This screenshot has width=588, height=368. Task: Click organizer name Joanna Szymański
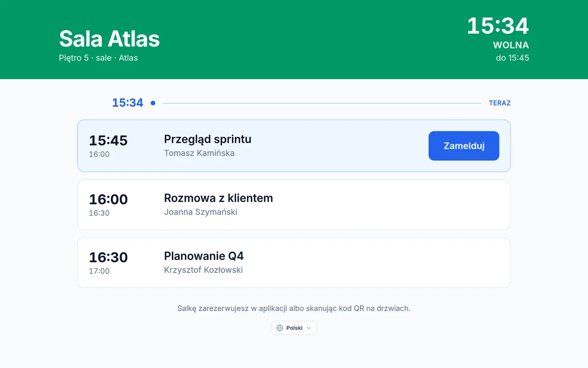(x=200, y=212)
